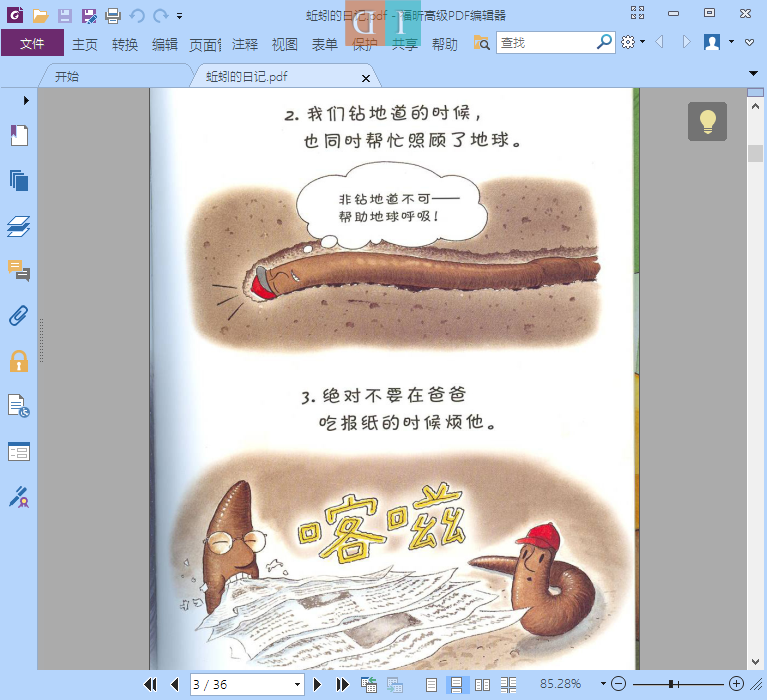Viewport: 767px width, 700px height.
Task: Open the Layers panel
Action: [19, 226]
